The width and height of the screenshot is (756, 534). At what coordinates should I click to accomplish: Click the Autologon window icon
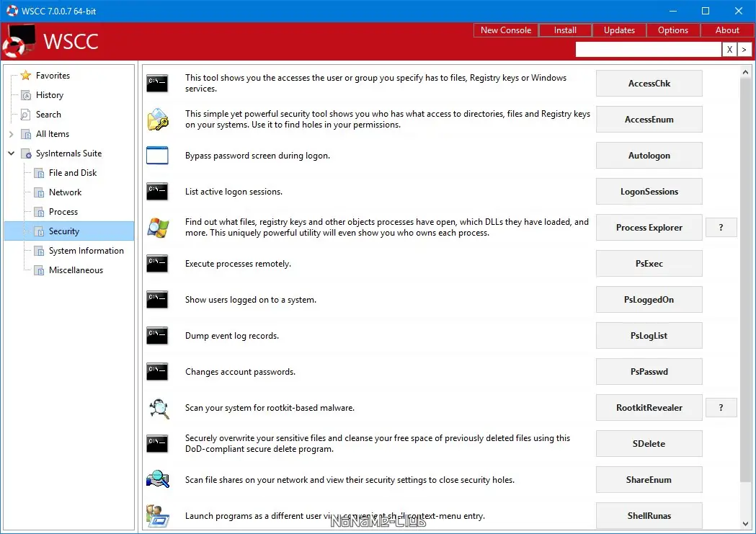[x=157, y=155]
